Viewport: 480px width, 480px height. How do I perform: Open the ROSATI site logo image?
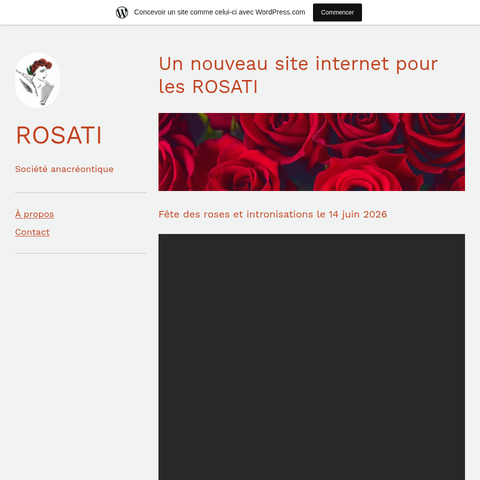[37, 80]
